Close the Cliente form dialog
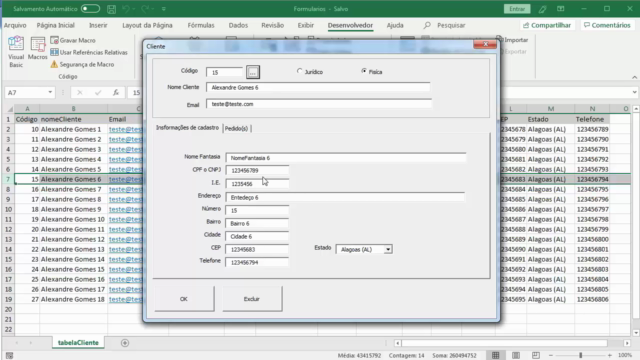Viewport: 640px width, 360px height. click(x=485, y=44)
